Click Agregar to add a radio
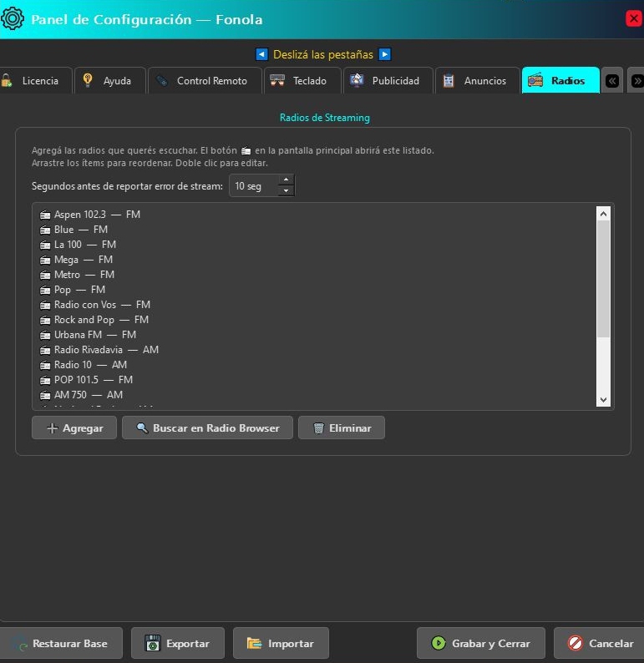Viewport: 644px width, 663px height. point(74,428)
